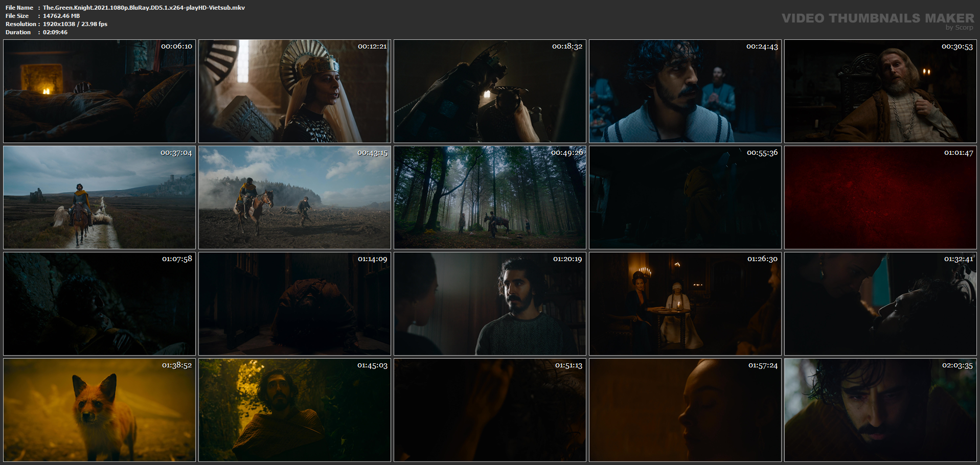Choose the dark frame at 01:51:13
Image resolution: width=980 pixels, height=465 pixels.
pos(490,410)
